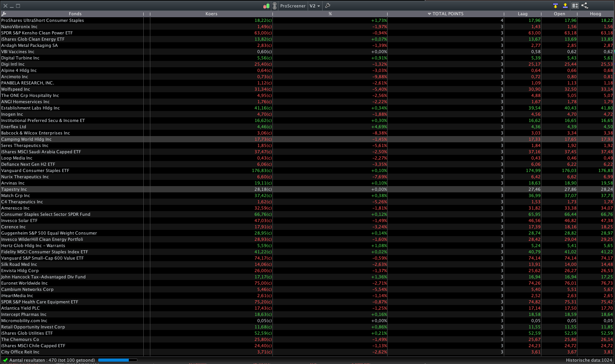Select the Digital Turbine Inc row
615x364 pixels.
[307, 58]
